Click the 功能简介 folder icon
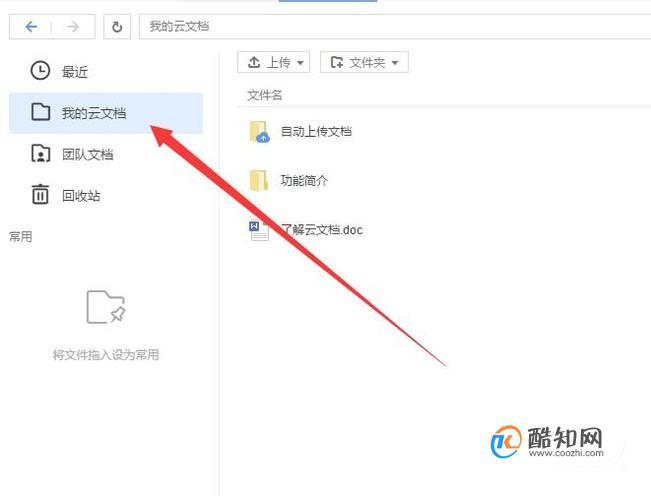Viewport: 651px width, 496px height. 258,181
